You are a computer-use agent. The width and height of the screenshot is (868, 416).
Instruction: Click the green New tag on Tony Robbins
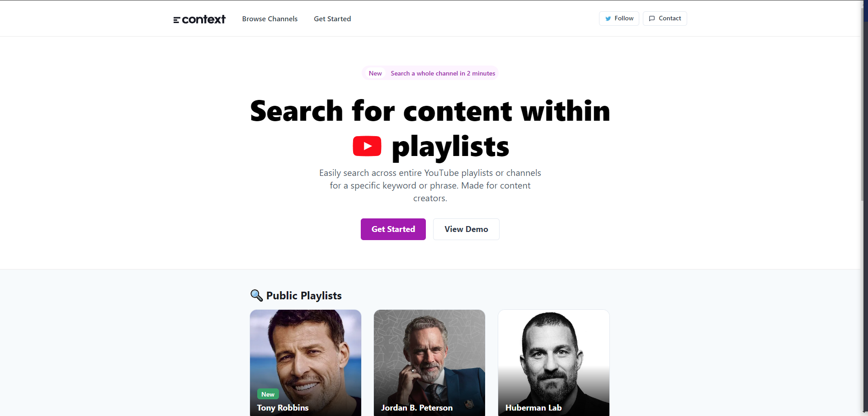pos(268,394)
